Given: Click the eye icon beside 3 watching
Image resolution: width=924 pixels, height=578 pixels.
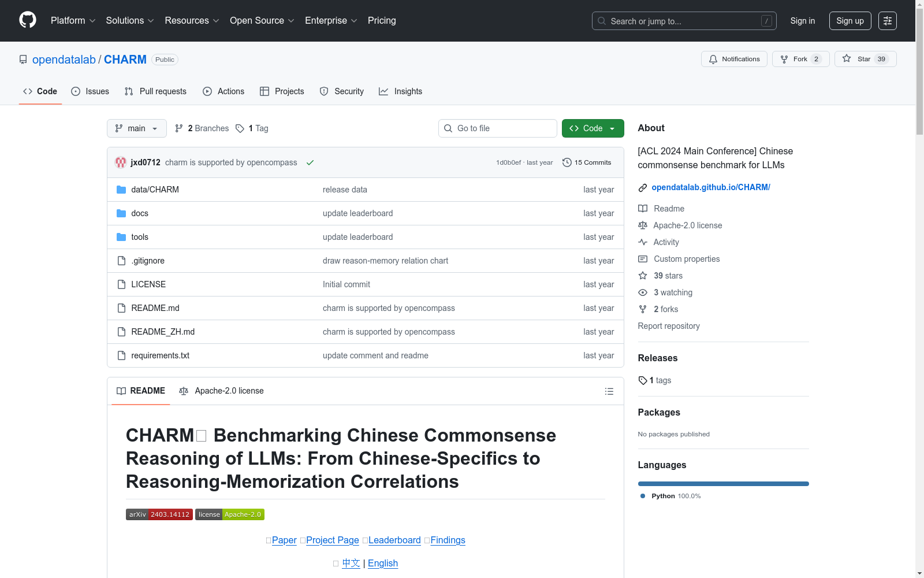Looking at the screenshot, I should pyautogui.click(x=643, y=292).
